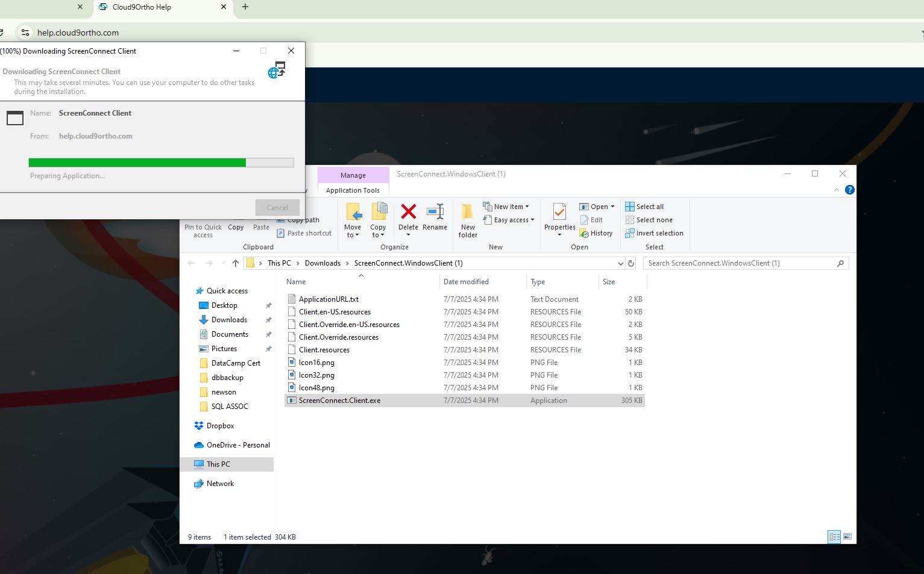The height and width of the screenshot is (574, 924).
Task: Select Client.Override.resources file row
Action: pyautogui.click(x=465, y=337)
